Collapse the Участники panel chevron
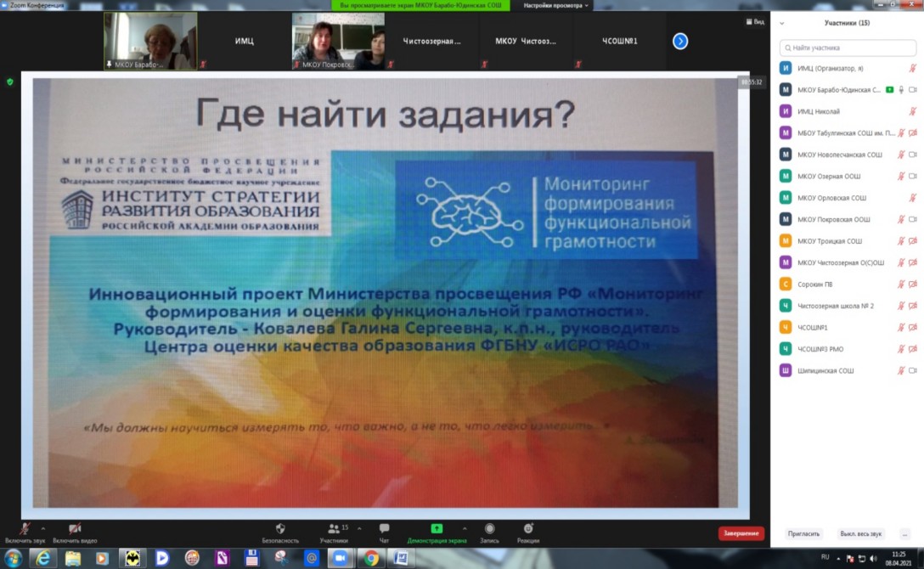The width and height of the screenshot is (924, 569). point(781,23)
